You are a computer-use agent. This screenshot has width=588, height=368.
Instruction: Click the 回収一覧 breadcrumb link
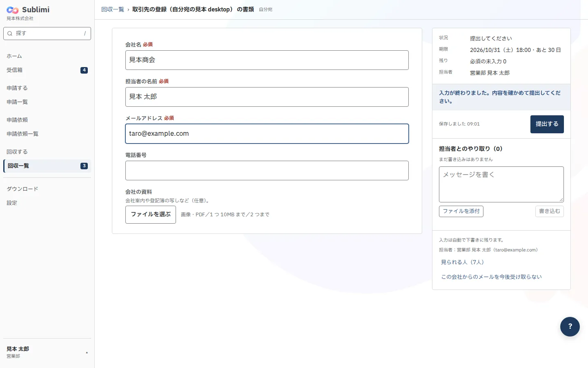coord(113,9)
